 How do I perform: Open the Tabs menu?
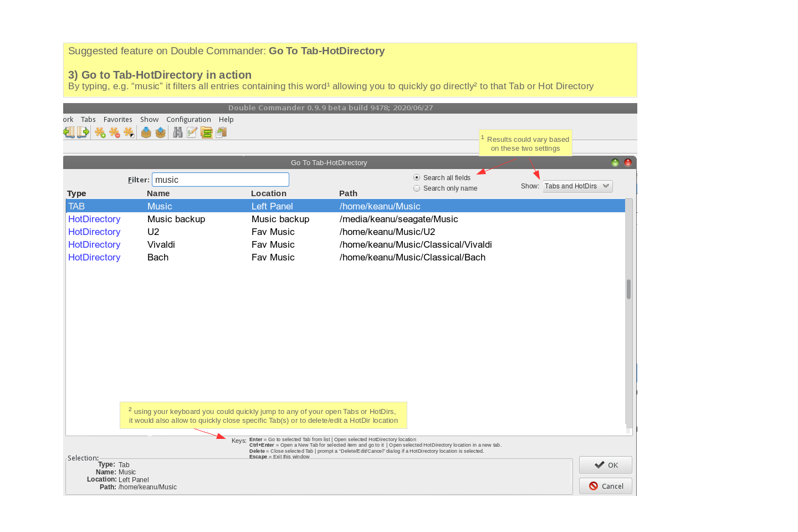(88, 120)
